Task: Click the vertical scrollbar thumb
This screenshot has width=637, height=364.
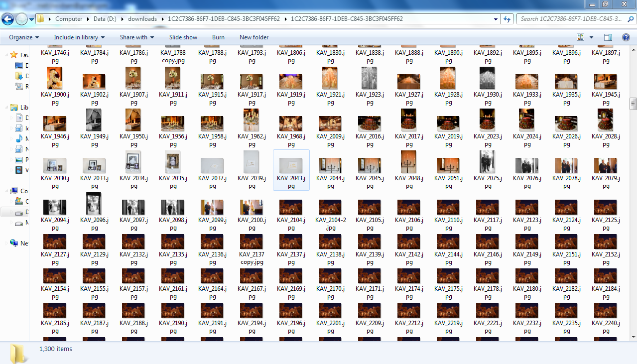Action: click(633, 104)
